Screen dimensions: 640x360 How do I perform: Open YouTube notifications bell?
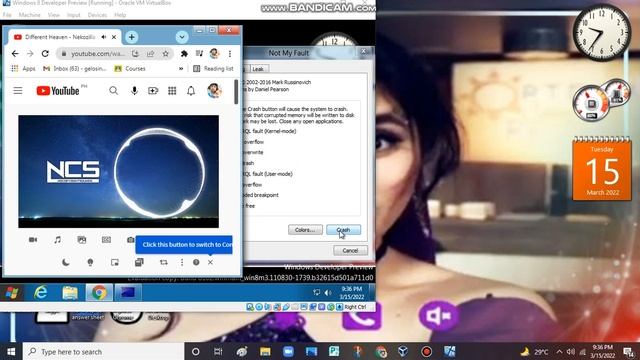pyautogui.click(x=191, y=91)
